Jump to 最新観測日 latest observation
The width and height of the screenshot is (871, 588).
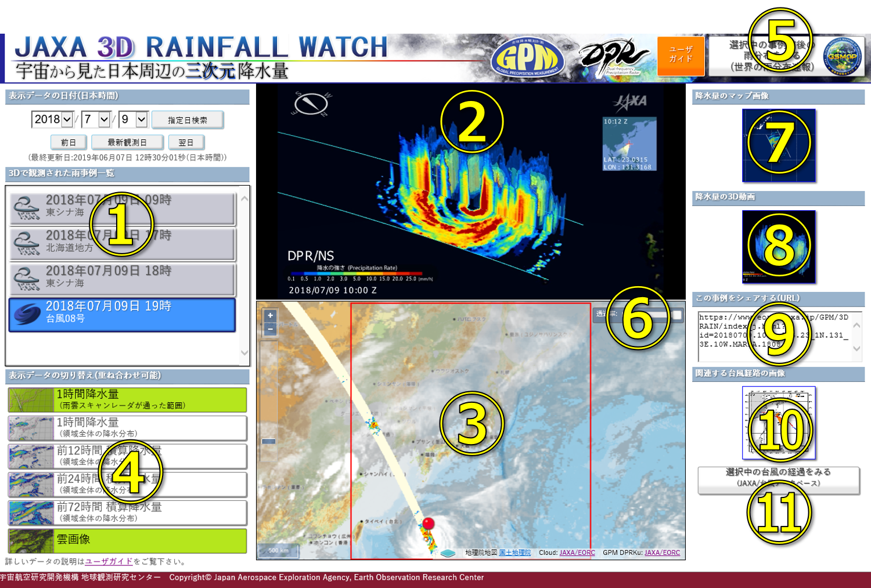pos(127,142)
